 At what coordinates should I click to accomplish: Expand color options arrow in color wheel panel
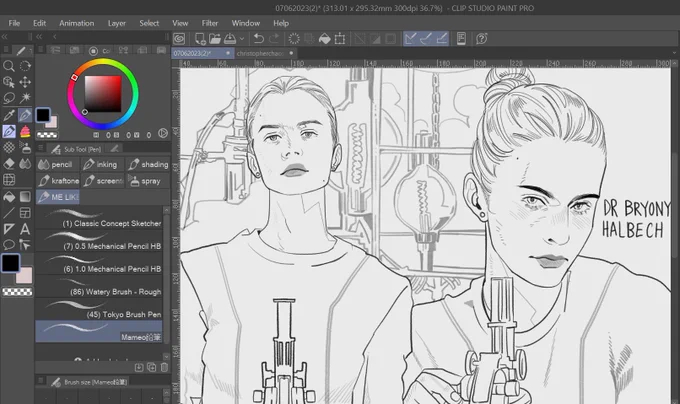163,133
